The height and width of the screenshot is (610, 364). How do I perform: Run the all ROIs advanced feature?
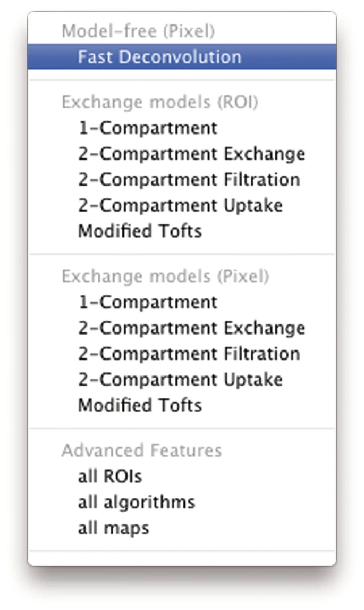click(110, 477)
